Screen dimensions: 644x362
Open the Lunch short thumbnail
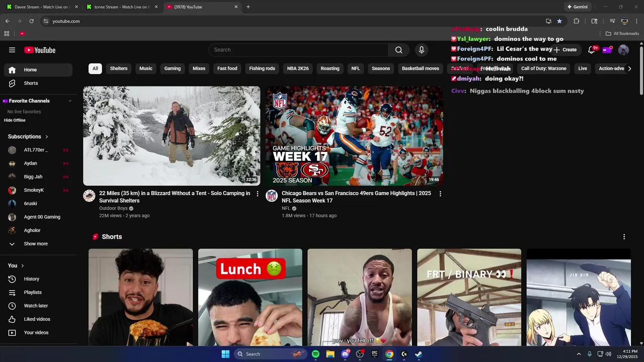[250, 297]
